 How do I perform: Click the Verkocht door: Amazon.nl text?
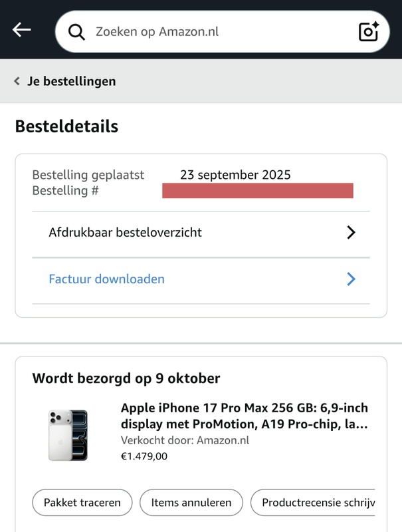[x=185, y=440]
